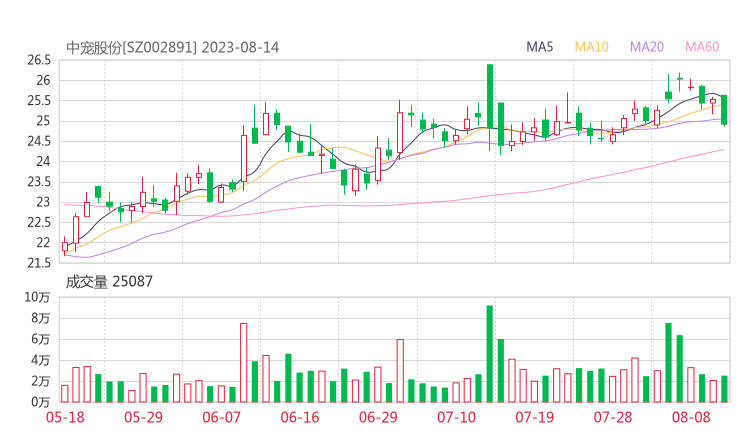Click the 06-29 date label
The width and height of the screenshot is (740, 440).
pos(378,417)
